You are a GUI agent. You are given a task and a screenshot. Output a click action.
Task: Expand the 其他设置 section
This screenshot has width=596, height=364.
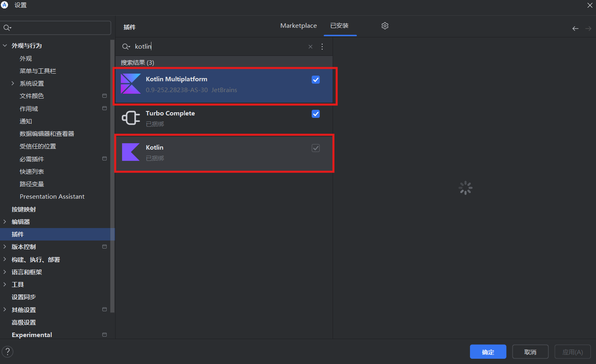coord(5,309)
